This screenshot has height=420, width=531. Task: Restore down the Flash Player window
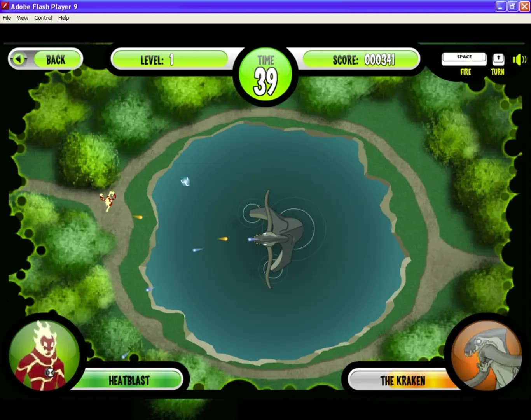click(513, 6)
